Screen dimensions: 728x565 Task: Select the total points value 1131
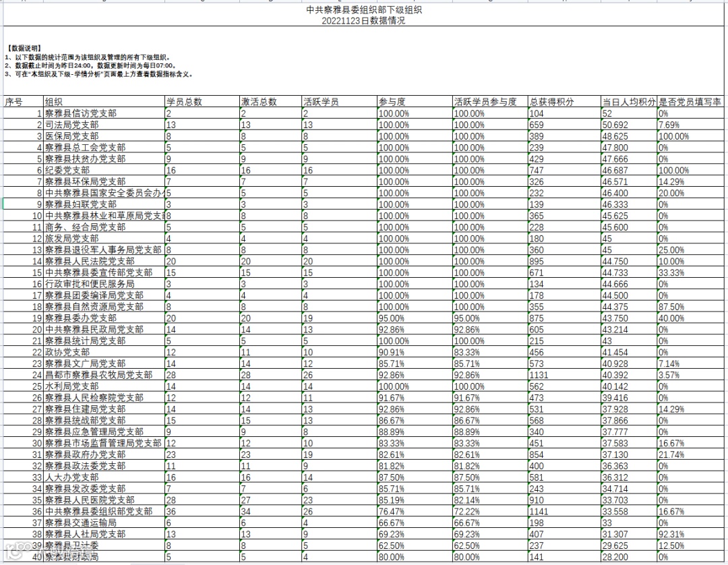(x=565, y=375)
